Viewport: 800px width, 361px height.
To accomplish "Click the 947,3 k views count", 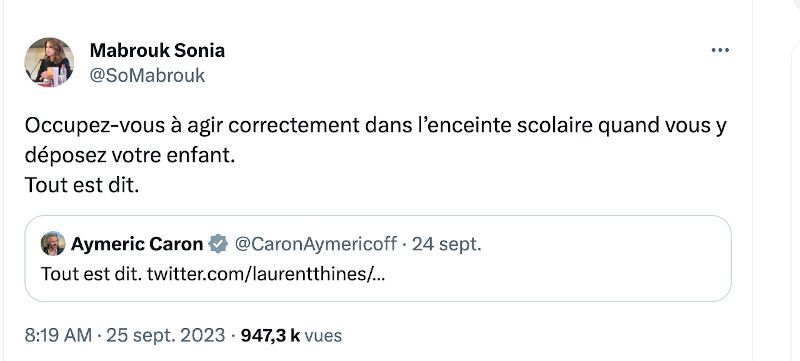I will pos(270,336).
